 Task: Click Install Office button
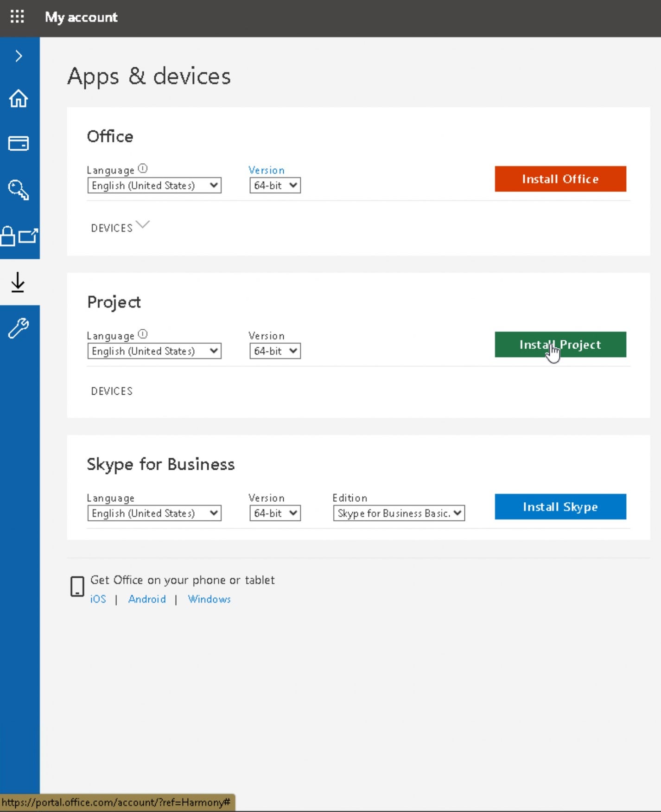[560, 179]
